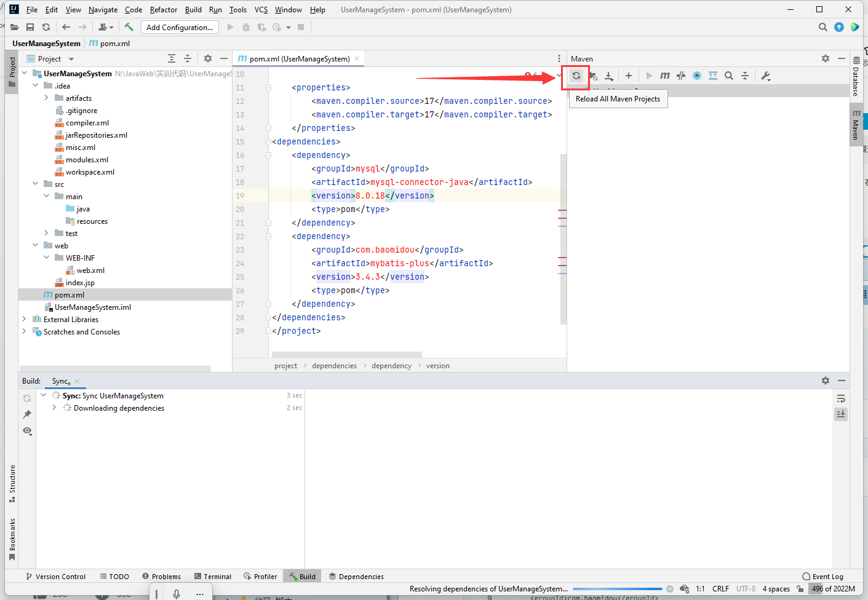Open the Profiler tool window
Image resolution: width=868 pixels, height=600 pixels.
(260, 577)
